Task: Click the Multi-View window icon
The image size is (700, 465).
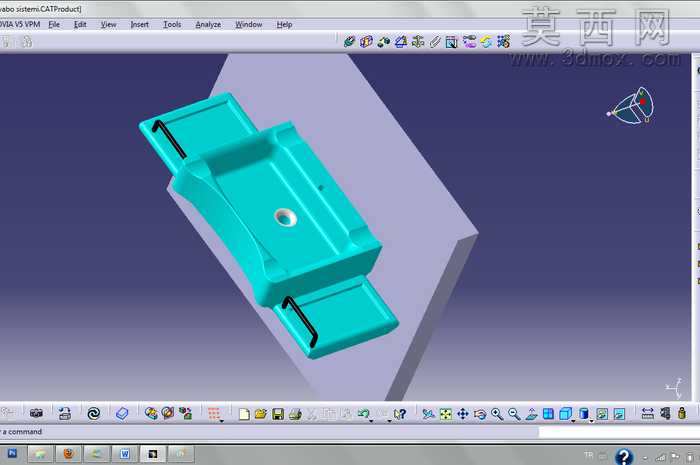Action: pyautogui.click(x=548, y=414)
